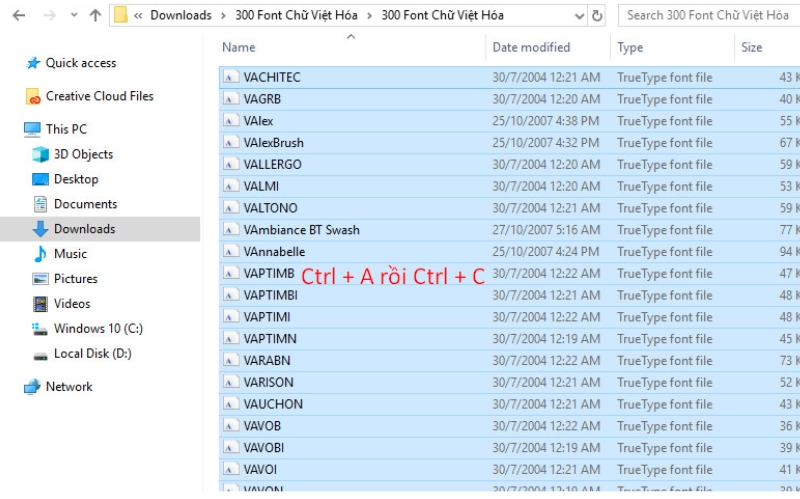Click the Music note icon
800x499 pixels.
coord(40,254)
